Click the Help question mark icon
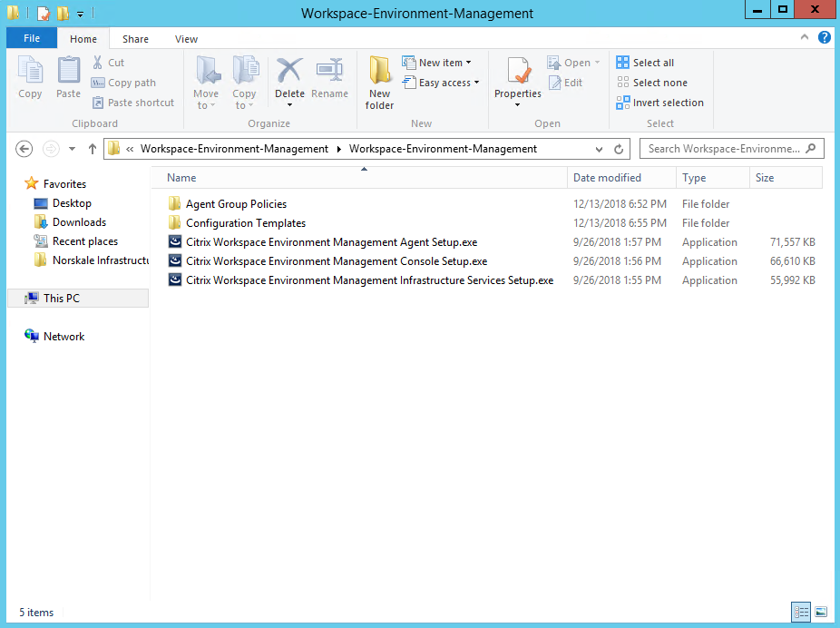The height and width of the screenshot is (628, 840). click(824, 37)
